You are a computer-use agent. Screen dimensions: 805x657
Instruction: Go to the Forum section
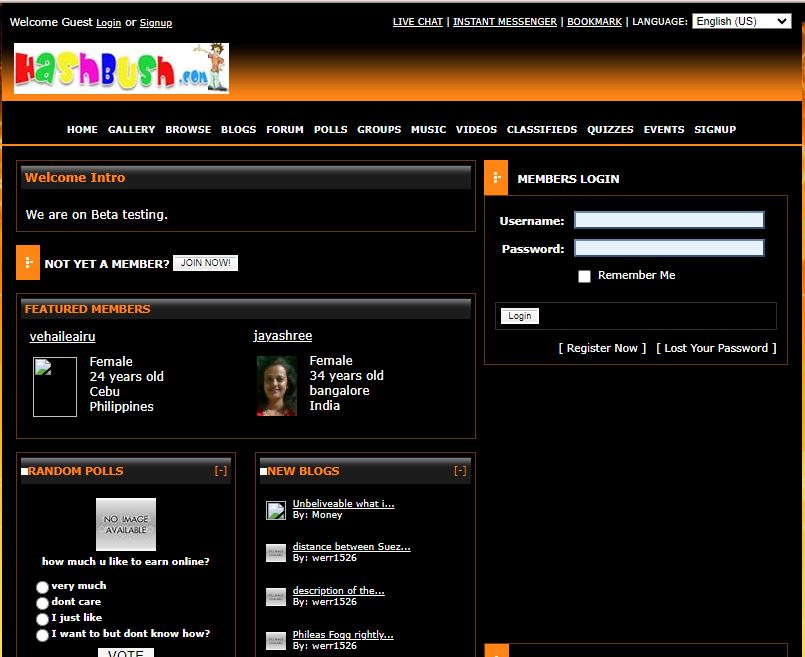coord(285,129)
